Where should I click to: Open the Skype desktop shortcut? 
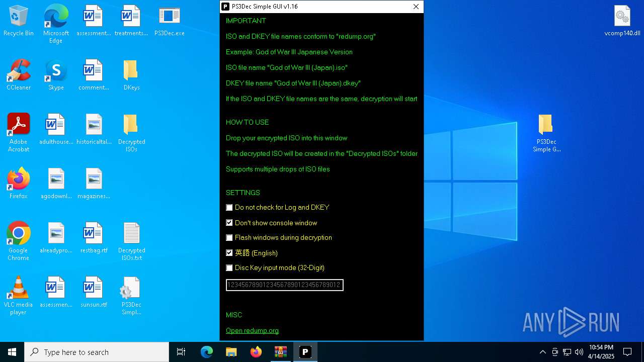[x=56, y=75]
